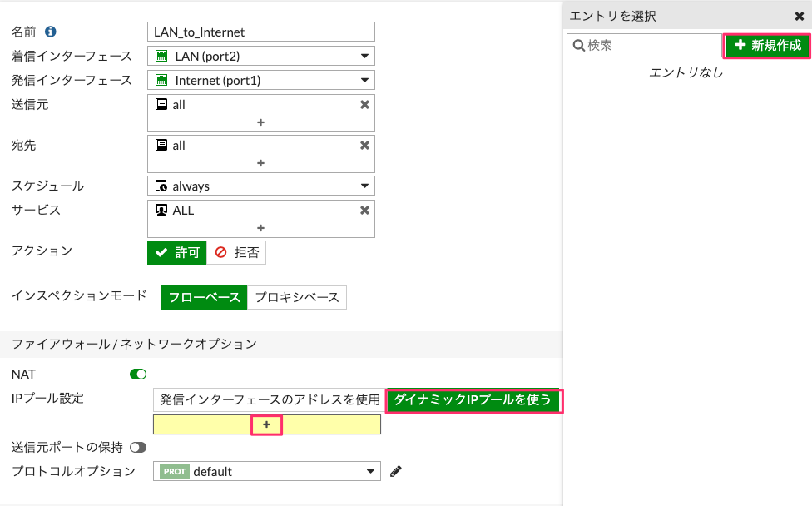Click the インスペクションモード label

[x=79, y=295]
